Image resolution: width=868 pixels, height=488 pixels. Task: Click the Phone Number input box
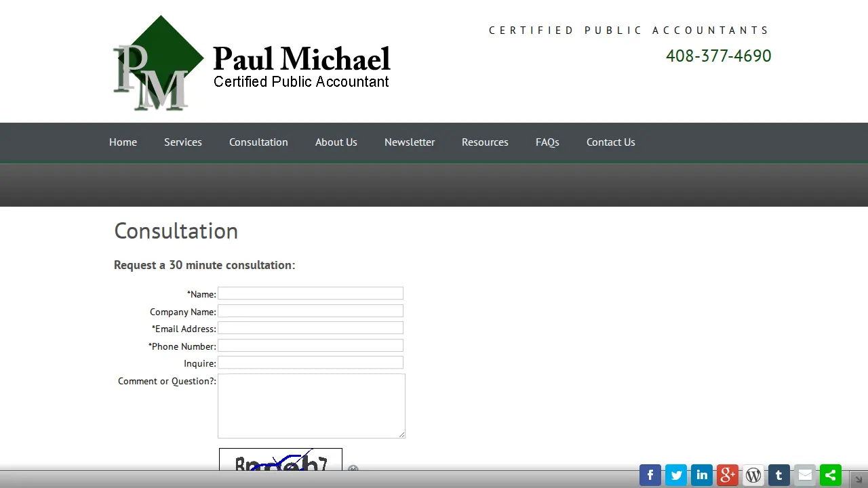pos(311,346)
